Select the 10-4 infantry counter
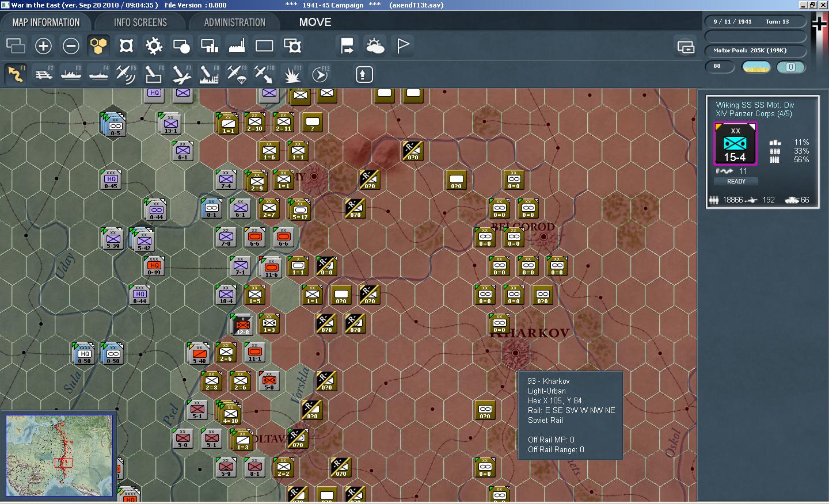829x504 pixels. click(226, 295)
